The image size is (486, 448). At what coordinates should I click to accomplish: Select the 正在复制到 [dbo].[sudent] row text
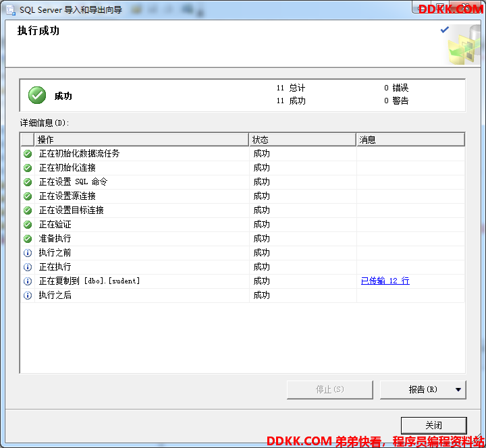point(90,281)
